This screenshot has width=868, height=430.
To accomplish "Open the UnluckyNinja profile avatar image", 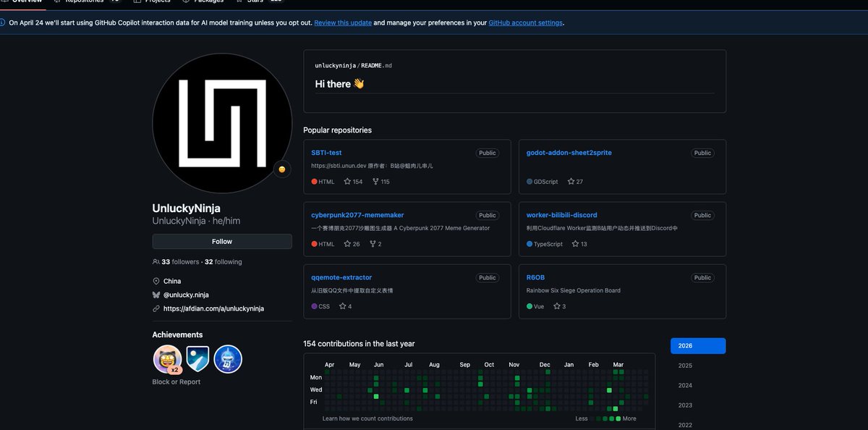I will tap(222, 123).
